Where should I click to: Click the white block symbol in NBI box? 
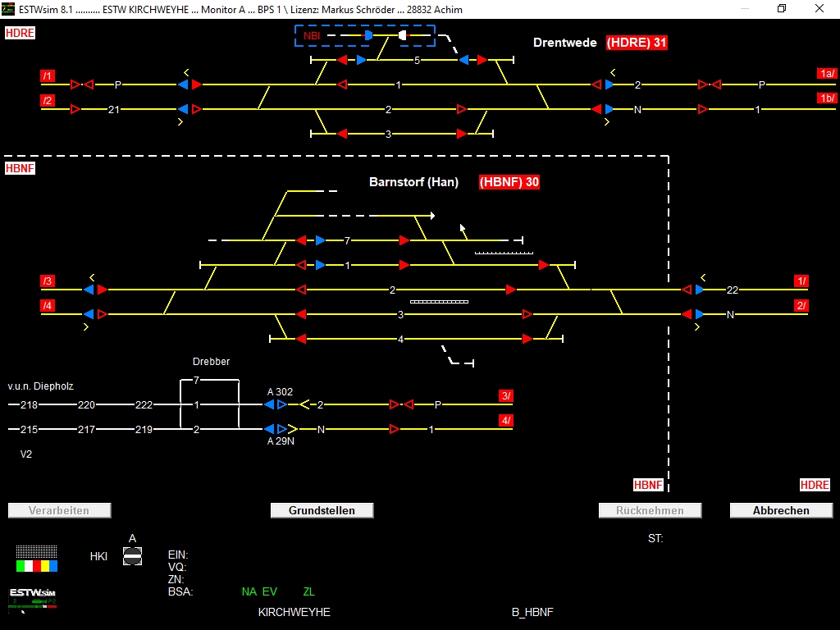click(x=402, y=36)
